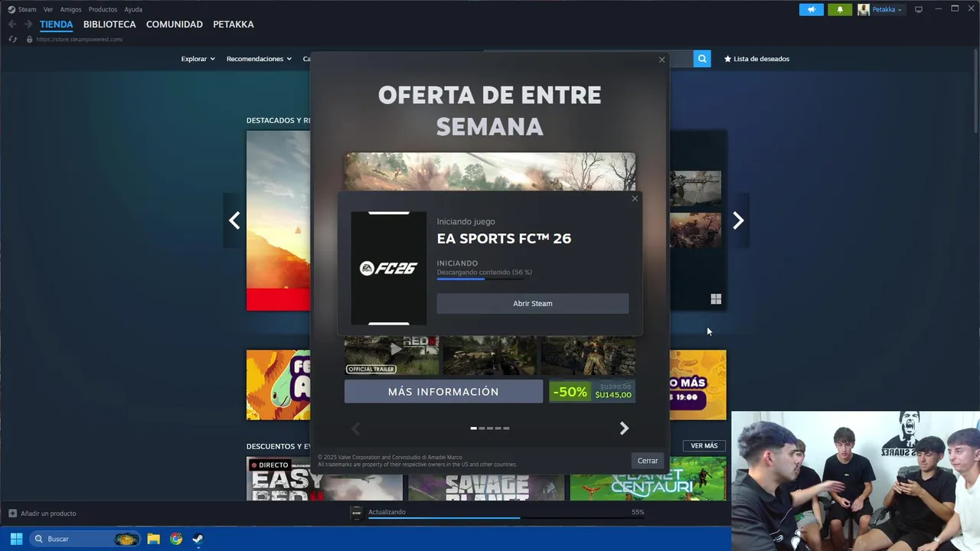Screen dimensions: 980x551
Task: Click the Abrir Steam button
Action: 533,304
